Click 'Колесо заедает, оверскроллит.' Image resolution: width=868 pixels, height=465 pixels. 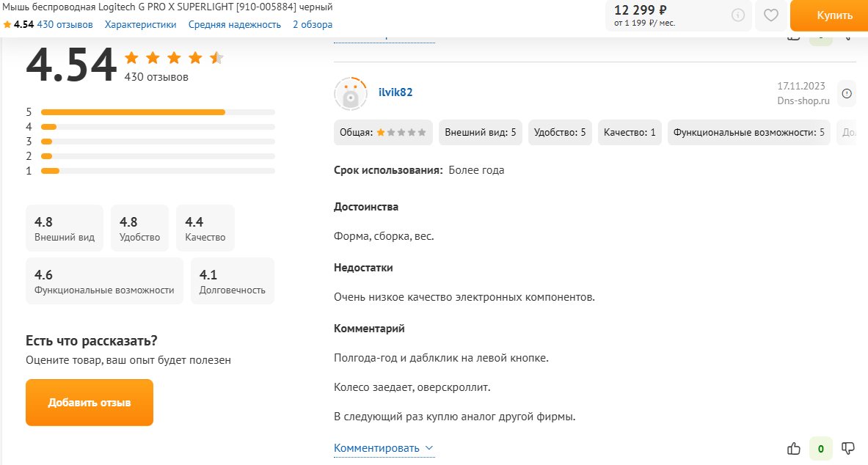pyautogui.click(x=412, y=387)
